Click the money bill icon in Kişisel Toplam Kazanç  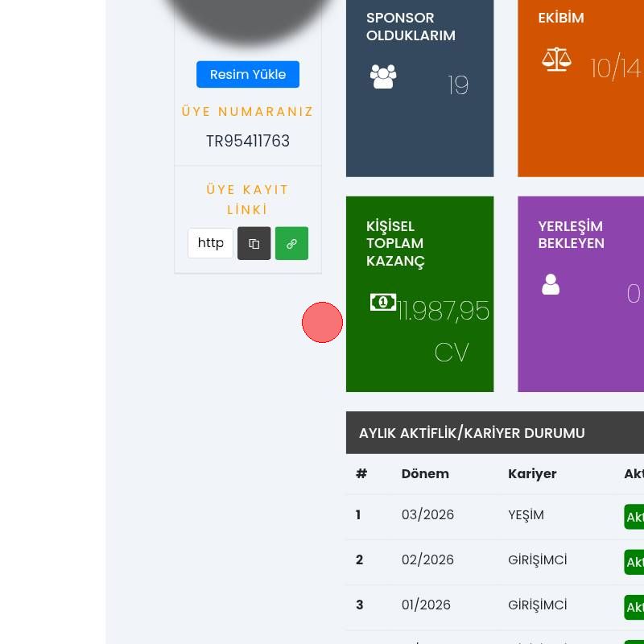coord(383,302)
